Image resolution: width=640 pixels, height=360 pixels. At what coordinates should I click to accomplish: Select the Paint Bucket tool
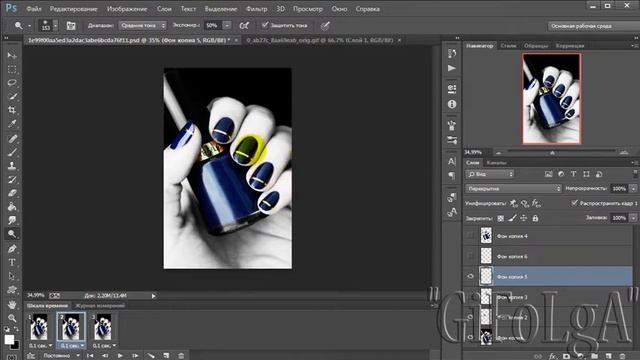coord(12,207)
